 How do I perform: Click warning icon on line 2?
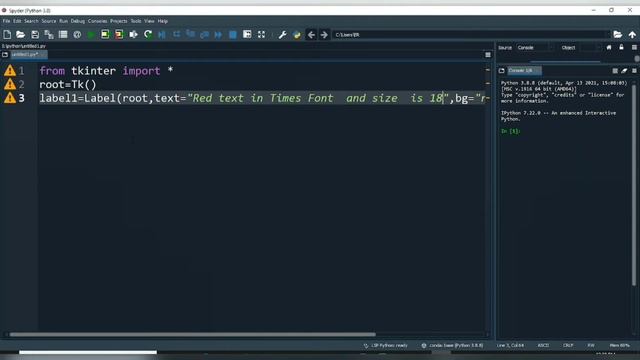[10, 84]
